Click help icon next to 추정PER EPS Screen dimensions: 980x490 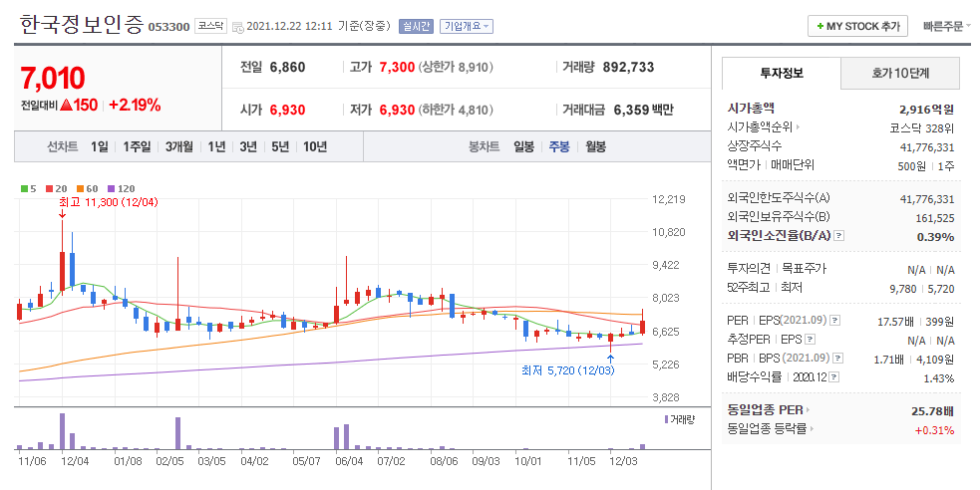810,340
